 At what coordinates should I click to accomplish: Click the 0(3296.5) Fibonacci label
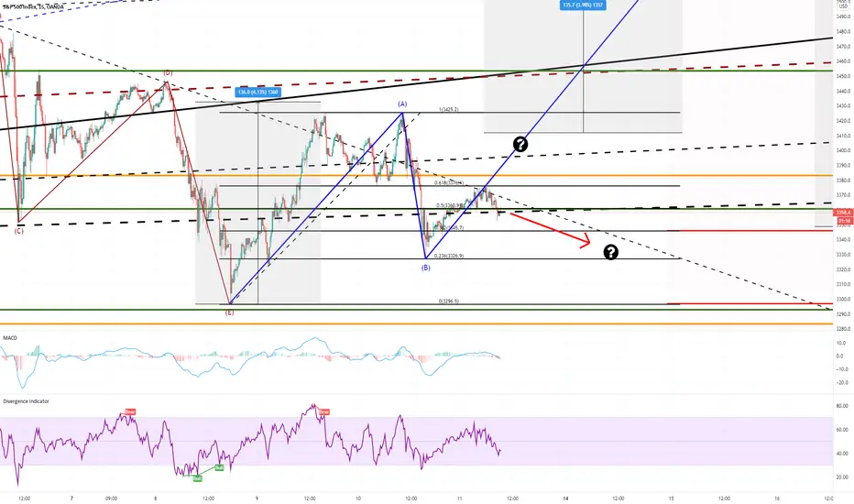(449, 301)
